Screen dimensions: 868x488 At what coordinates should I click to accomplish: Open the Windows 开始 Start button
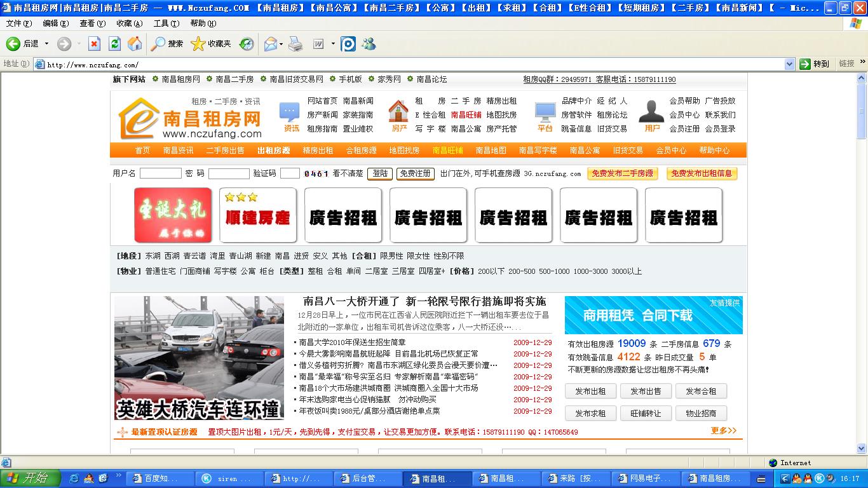coord(31,478)
